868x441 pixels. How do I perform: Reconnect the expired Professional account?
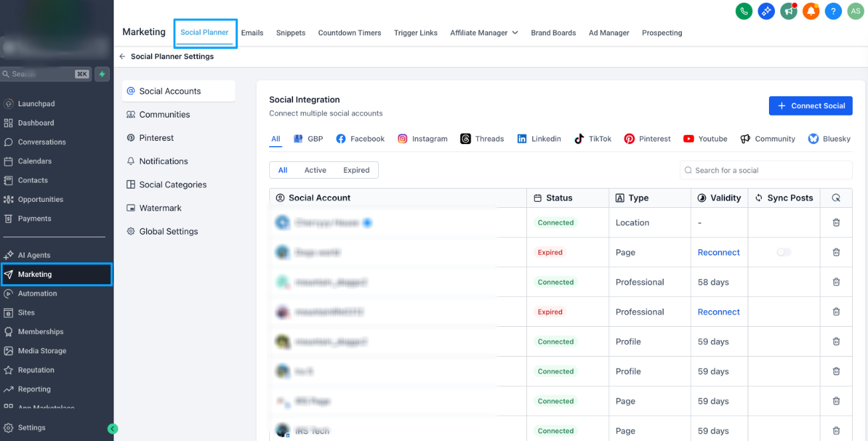click(x=718, y=312)
